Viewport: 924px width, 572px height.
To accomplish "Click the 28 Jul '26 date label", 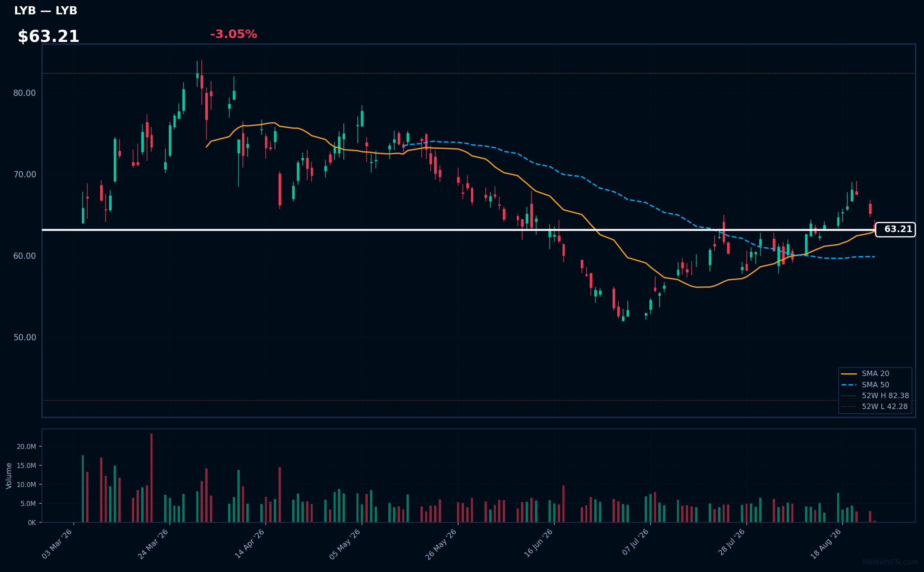I will point(731,543).
